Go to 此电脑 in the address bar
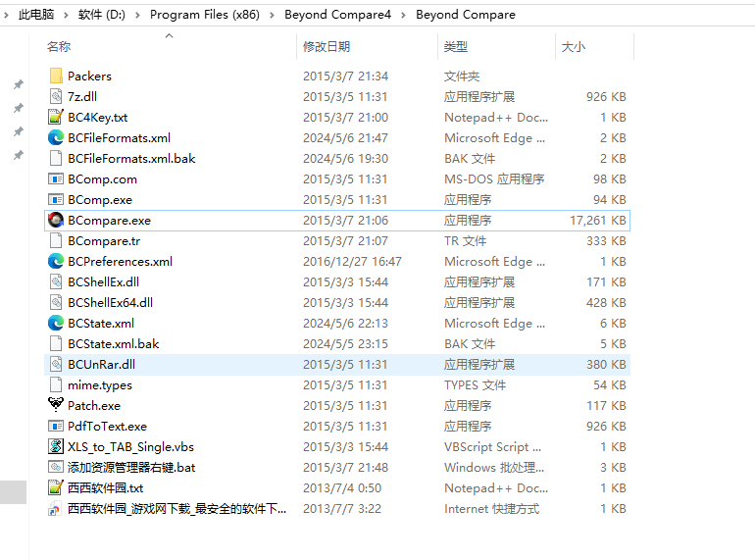Image resolution: width=755 pixels, height=560 pixels. [36, 15]
